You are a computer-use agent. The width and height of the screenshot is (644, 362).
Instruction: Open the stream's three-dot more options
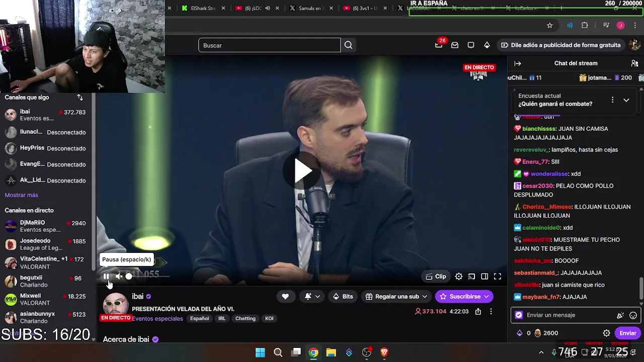[x=491, y=311]
